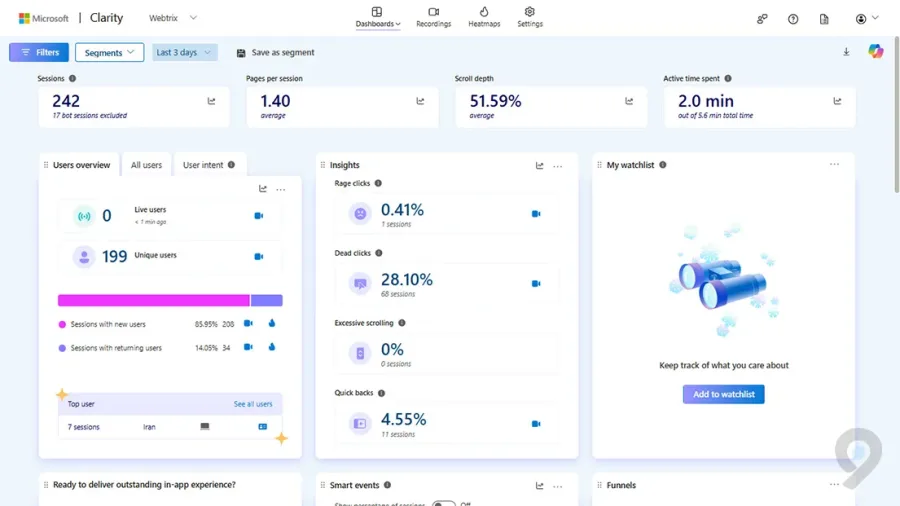This screenshot has height=506, width=900.
Task: Follow the See all users link
Action: coord(252,404)
